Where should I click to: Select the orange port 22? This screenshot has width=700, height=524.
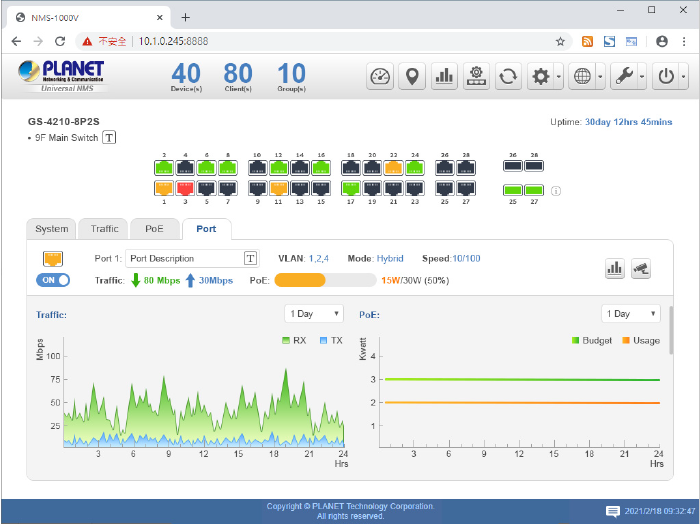tap(393, 168)
